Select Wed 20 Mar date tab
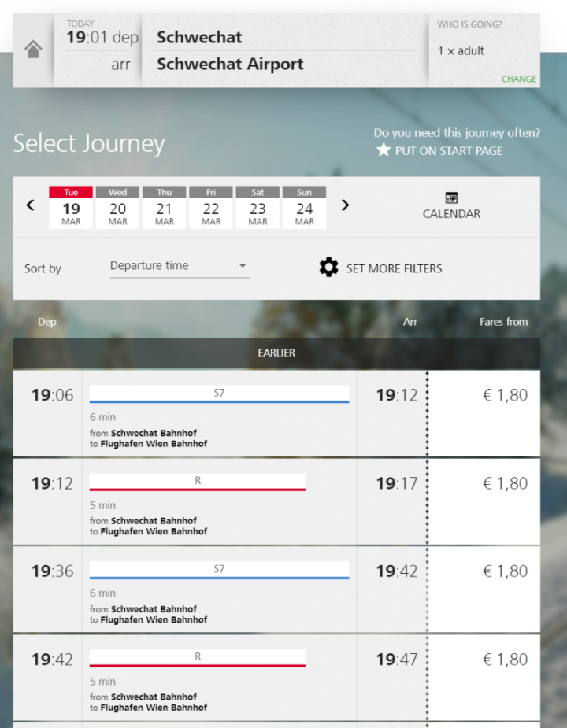 point(118,208)
